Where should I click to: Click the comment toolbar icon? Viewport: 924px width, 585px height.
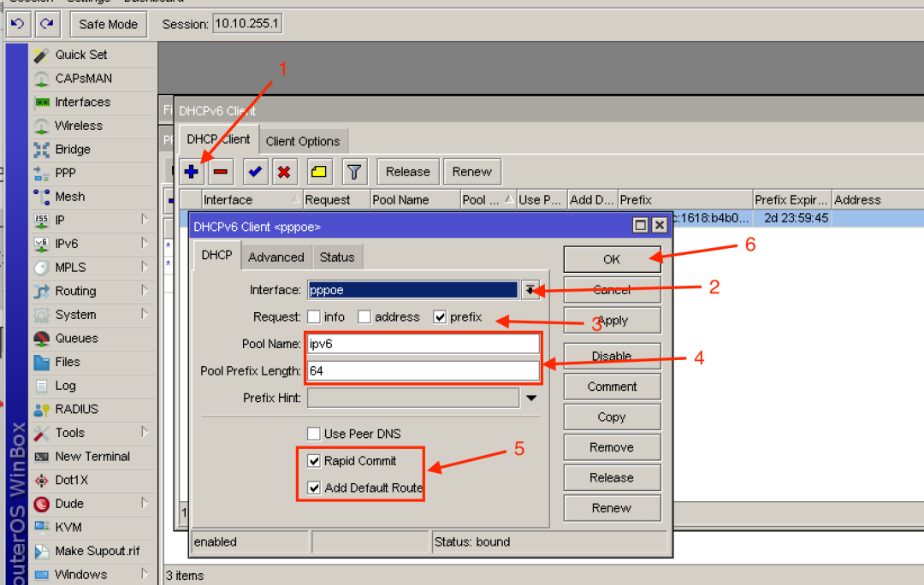point(319,171)
